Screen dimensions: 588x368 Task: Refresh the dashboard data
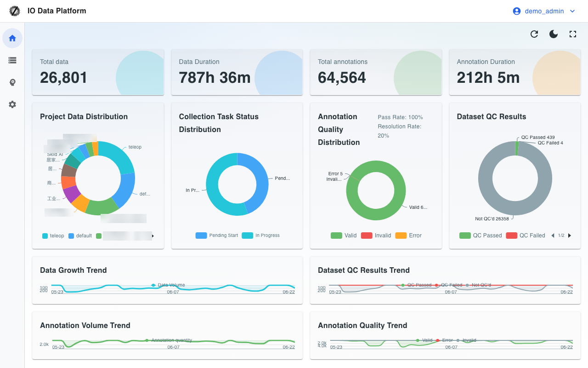(534, 34)
